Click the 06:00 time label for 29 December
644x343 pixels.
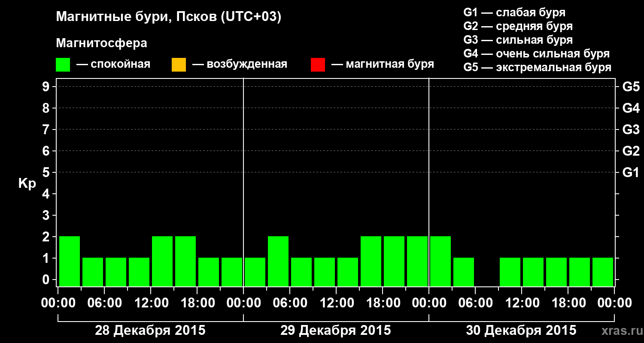pyautogui.click(x=290, y=303)
